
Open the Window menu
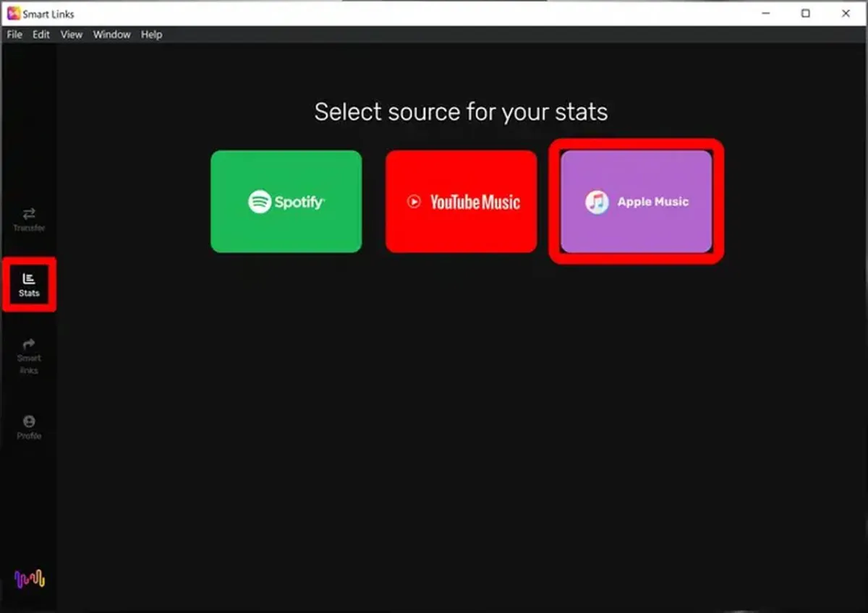coord(111,35)
